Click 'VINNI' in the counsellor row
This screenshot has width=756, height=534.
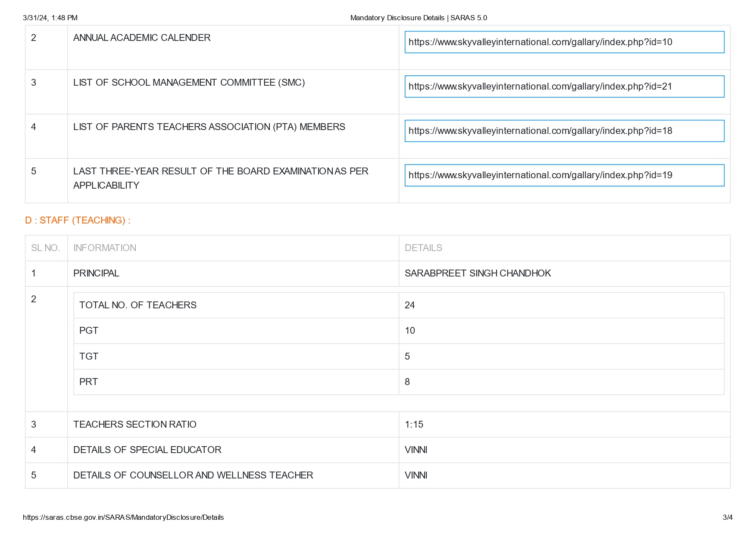(x=416, y=475)
